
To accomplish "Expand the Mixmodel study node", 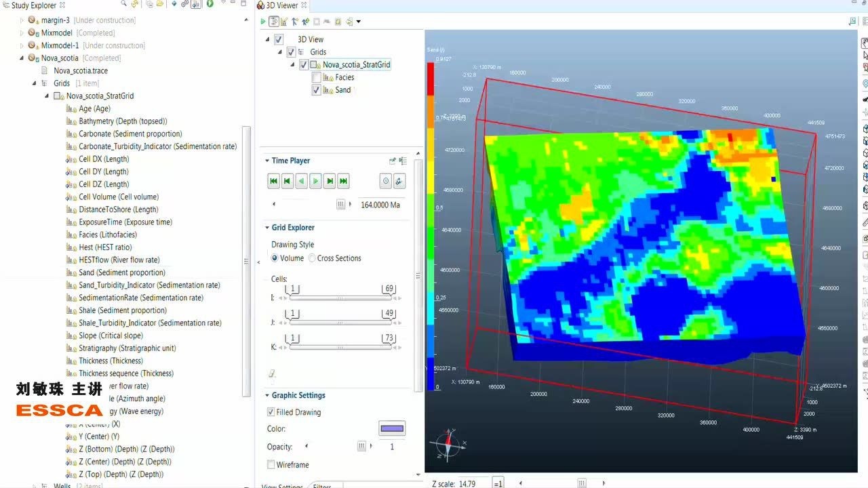I will click(22, 33).
